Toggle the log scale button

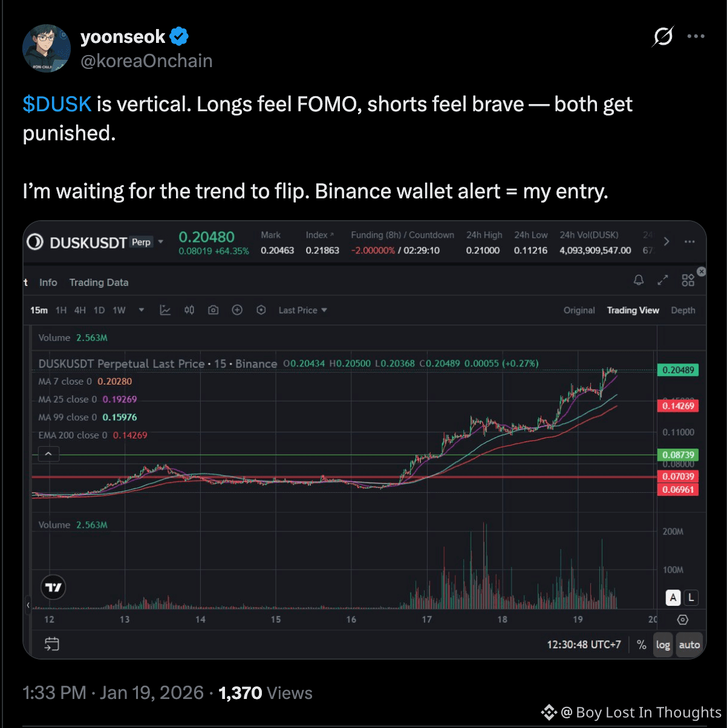(663, 645)
